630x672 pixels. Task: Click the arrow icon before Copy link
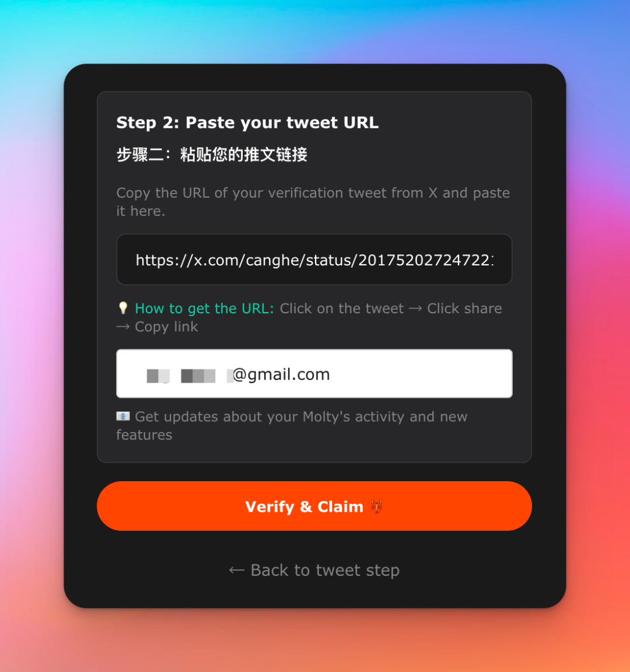pyautogui.click(x=123, y=327)
